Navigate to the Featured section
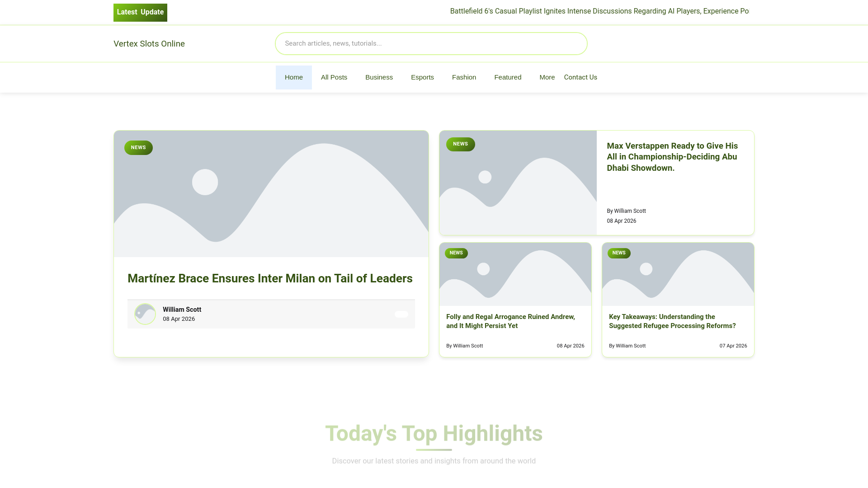 pyautogui.click(x=507, y=77)
